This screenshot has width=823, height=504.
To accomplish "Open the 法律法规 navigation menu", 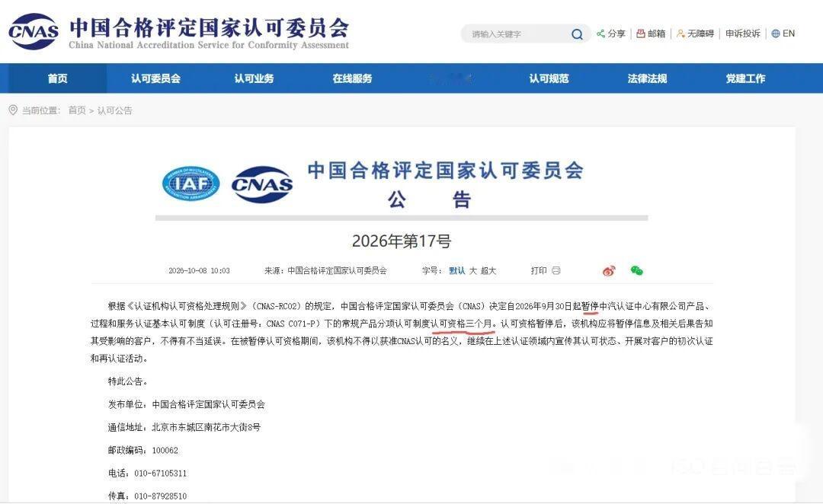I will (x=647, y=78).
